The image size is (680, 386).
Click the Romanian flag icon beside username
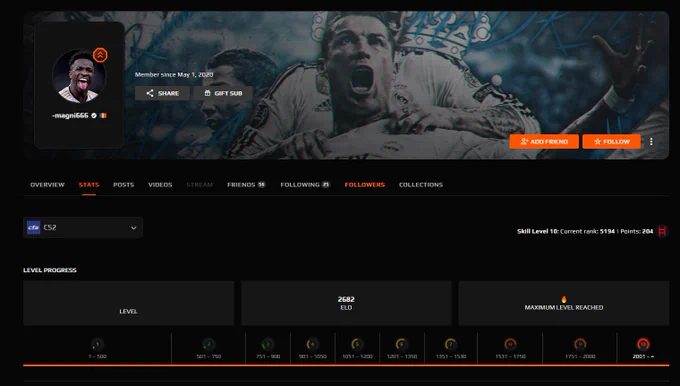103,115
